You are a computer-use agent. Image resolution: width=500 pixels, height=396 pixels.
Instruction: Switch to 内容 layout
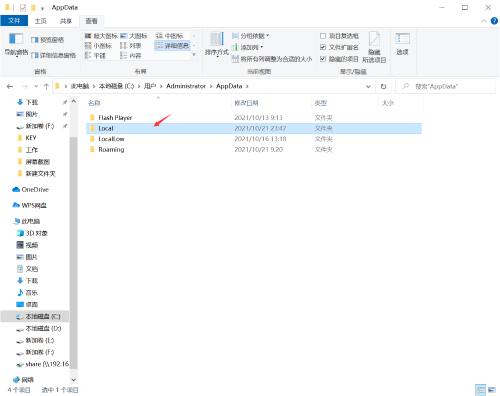pyautogui.click(x=130, y=56)
